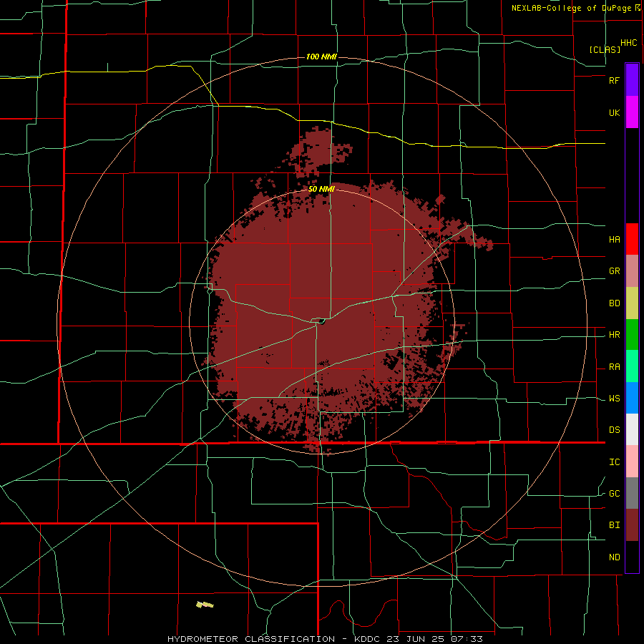Click the RA light green legend swatch

click(632, 366)
